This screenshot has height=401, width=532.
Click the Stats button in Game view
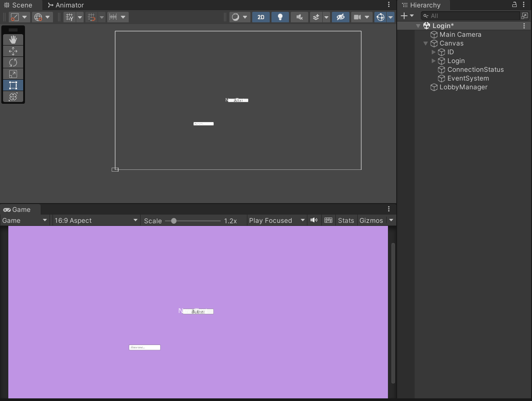pyautogui.click(x=346, y=221)
